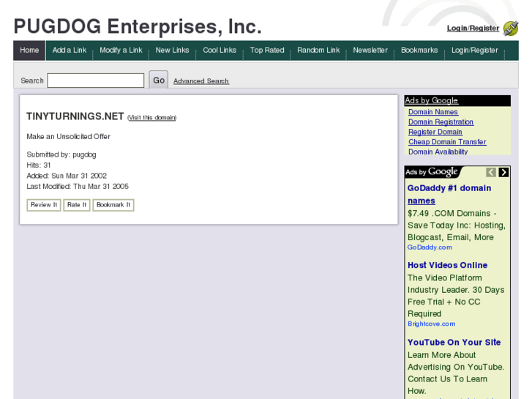532x399 pixels.
Task: Go to Modify a Link
Action: (x=121, y=51)
